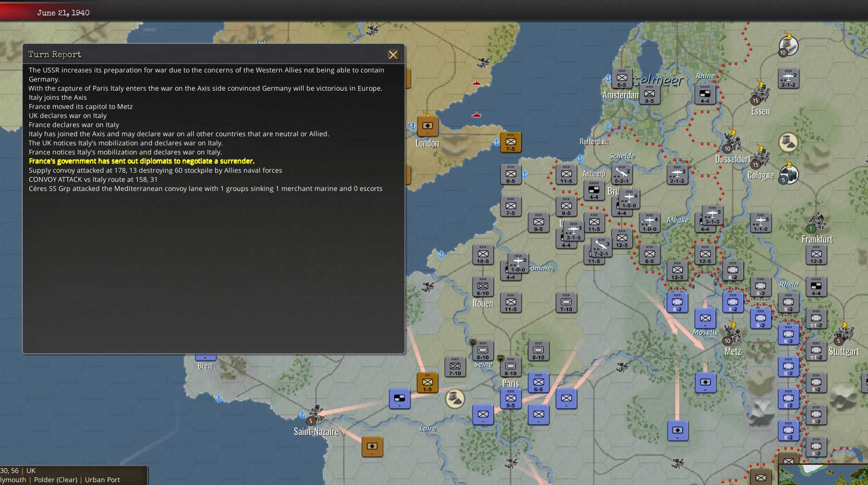This screenshot has height=485, width=868.
Task: Select the 8-5 infantry unit beside Amsterdam
Action: 650,95
